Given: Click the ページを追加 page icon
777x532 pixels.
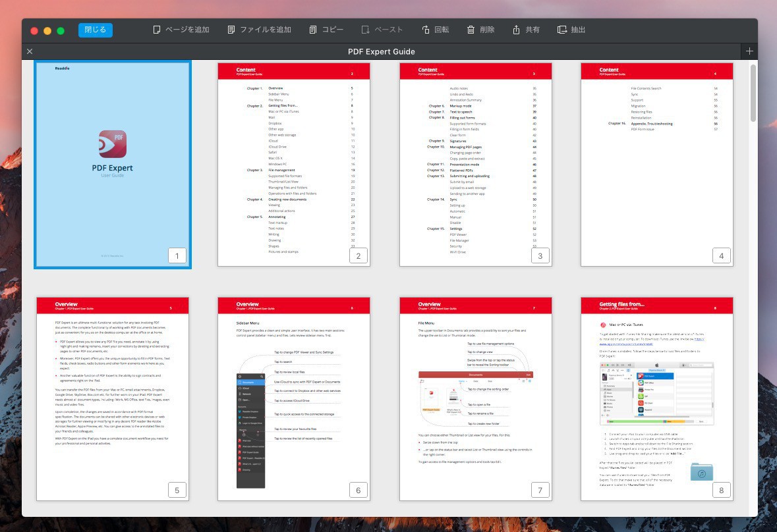Looking at the screenshot, I should [x=157, y=30].
